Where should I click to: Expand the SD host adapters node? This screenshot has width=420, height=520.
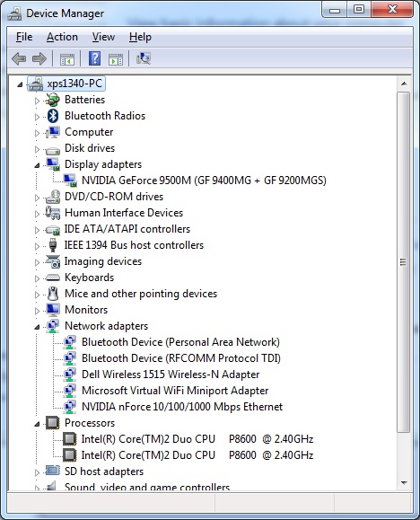(x=37, y=472)
